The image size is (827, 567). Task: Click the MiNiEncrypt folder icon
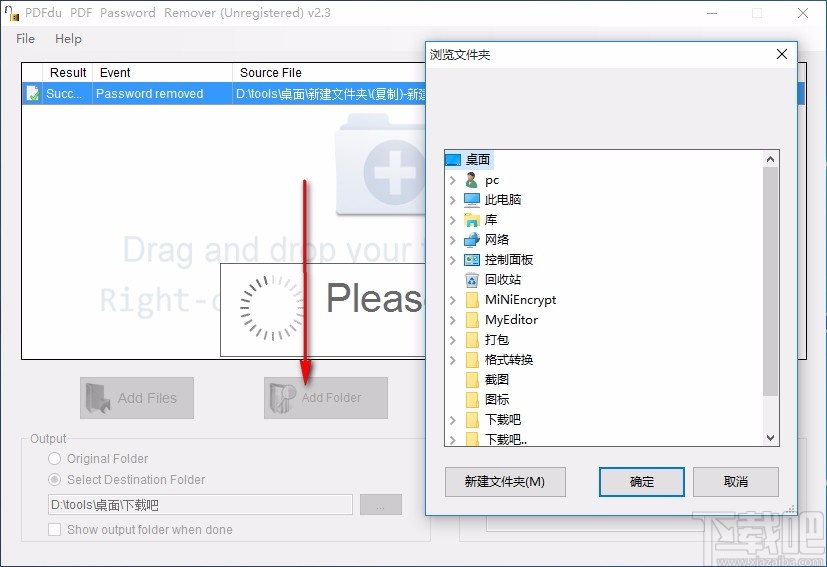click(472, 300)
